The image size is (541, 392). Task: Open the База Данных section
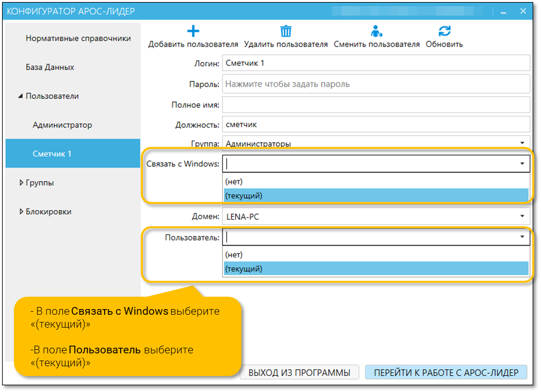50,67
